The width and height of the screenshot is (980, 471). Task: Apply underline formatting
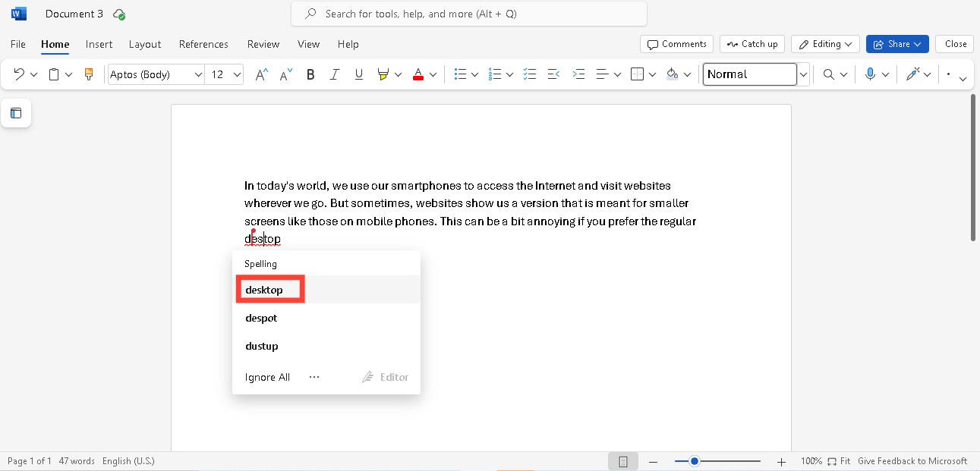[358, 74]
